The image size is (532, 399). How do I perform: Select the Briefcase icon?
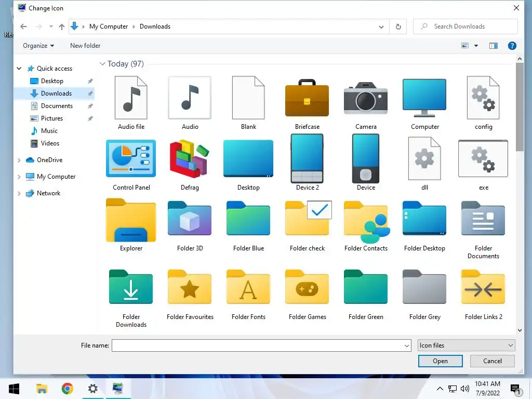coord(307,98)
